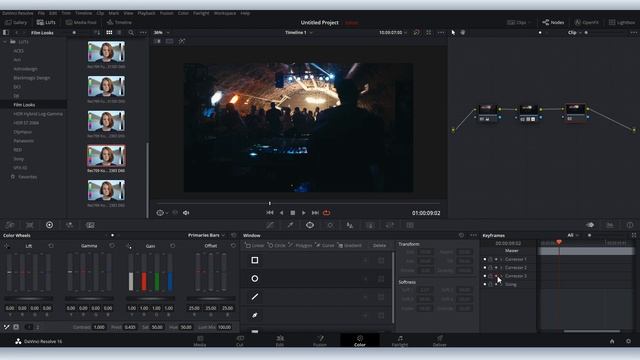This screenshot has width=640, height=360.
Task: Open the OpenFX panel
Action: click(x=587, y=22)
